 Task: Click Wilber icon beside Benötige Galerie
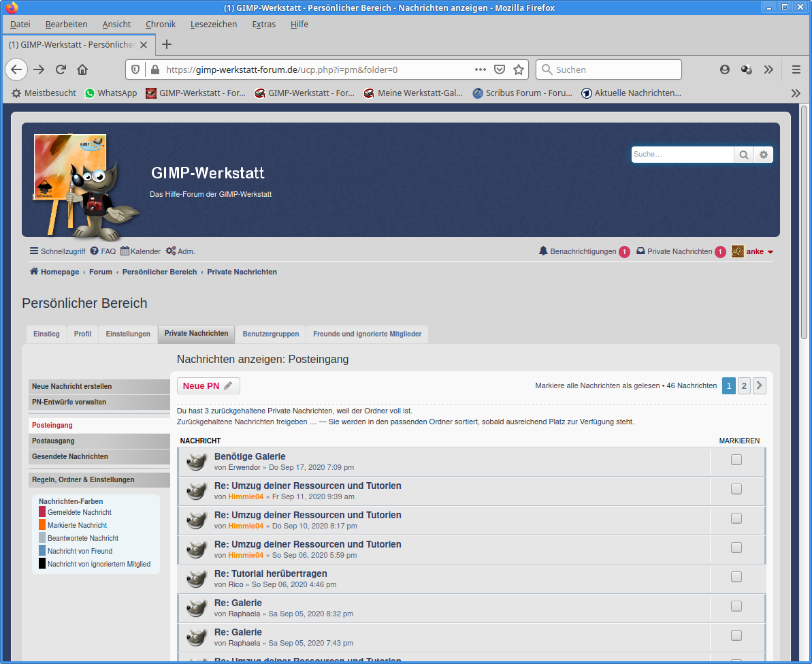(196, 461)
